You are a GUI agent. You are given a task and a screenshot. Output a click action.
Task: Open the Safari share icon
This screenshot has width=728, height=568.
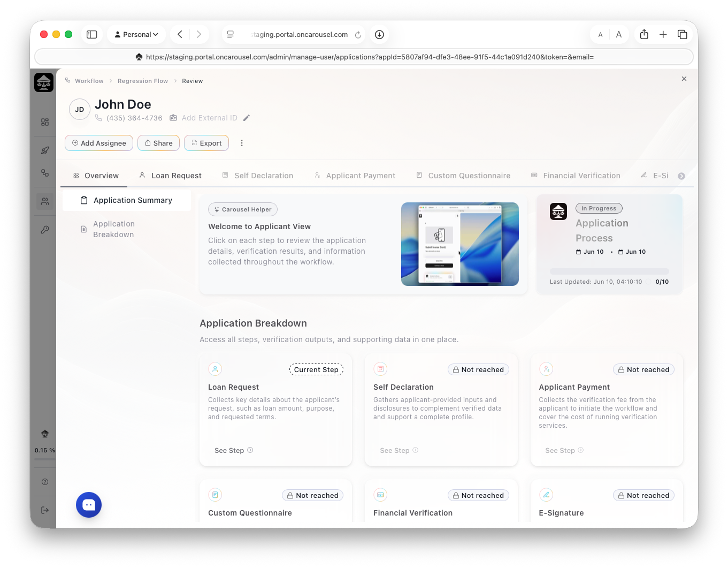click(644, 34)
